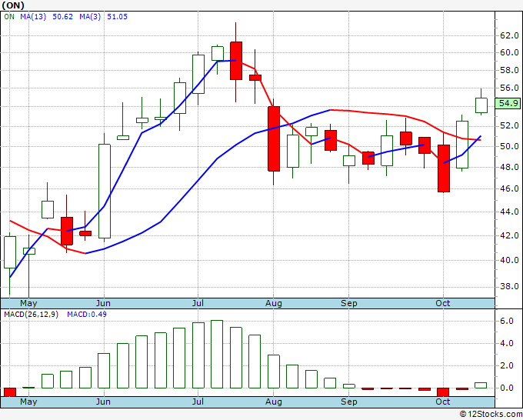Click the 56.0 price axis label
The image size is (523, 420).
pyautogui.click(x=509, y=88)
